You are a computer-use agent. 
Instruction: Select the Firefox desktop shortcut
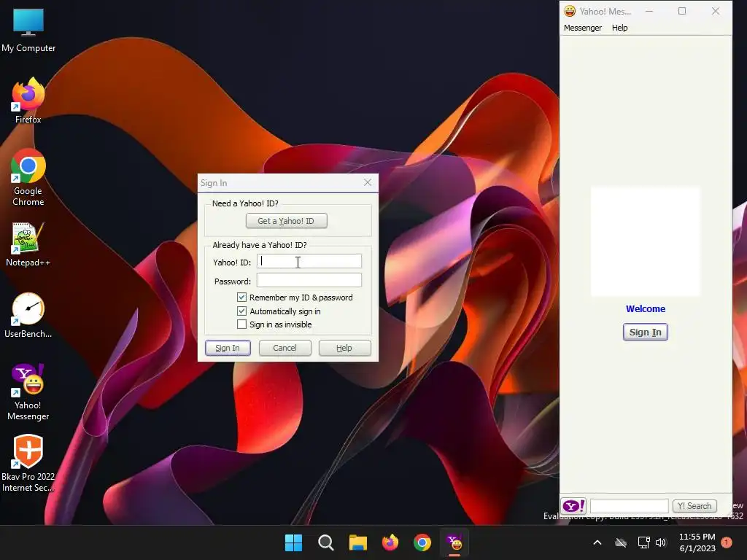click(x=28, y=100)
